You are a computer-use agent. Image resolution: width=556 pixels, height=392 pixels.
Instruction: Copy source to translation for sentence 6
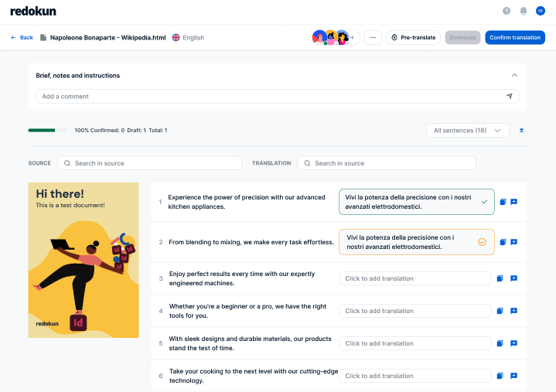tap(500, 376)
